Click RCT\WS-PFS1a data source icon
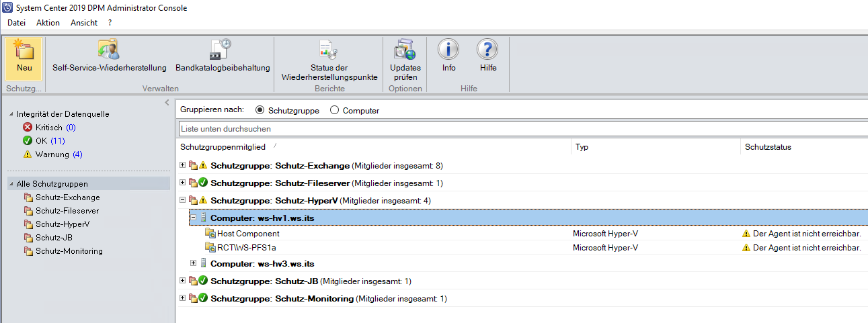 pyautogui.click(x=210, y=247)
